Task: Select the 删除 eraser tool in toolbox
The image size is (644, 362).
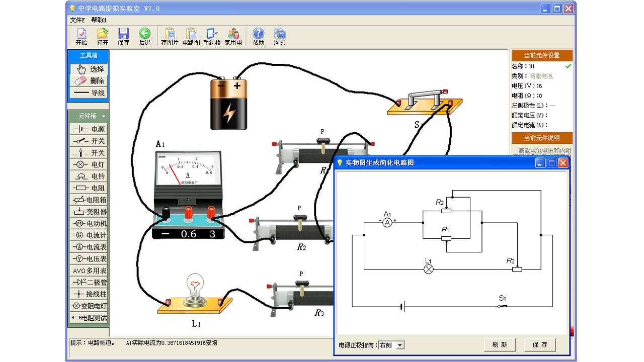Action: (x=89, y=81)
